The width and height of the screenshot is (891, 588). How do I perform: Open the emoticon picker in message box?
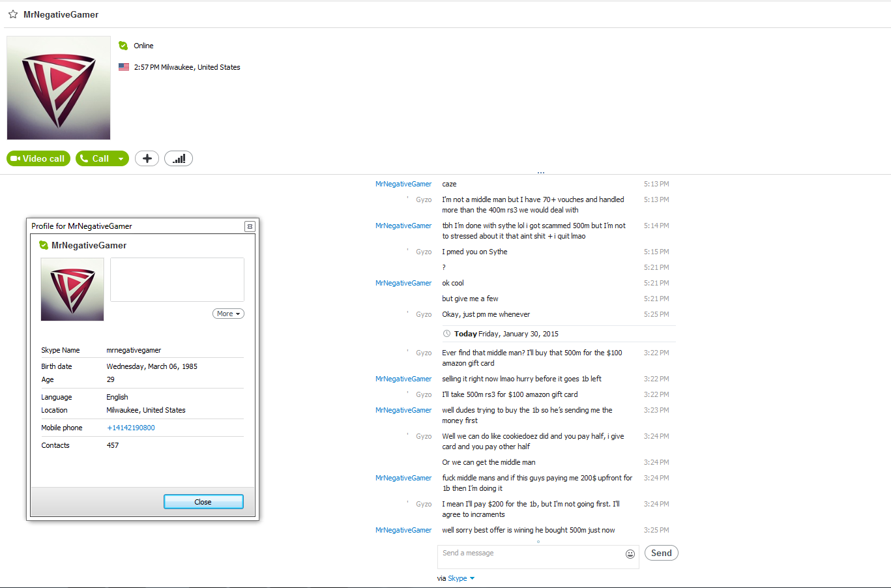[x=630, y=554]
